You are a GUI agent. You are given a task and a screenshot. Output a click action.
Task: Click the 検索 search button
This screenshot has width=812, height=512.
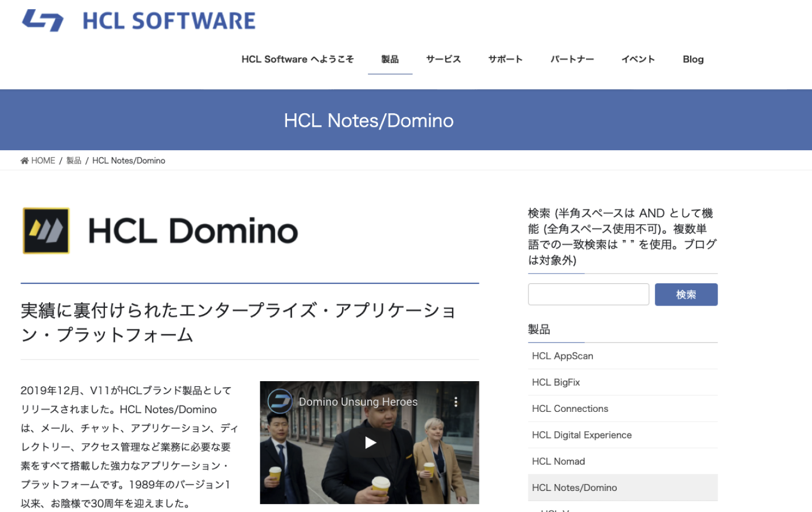[x=686, y=294]
